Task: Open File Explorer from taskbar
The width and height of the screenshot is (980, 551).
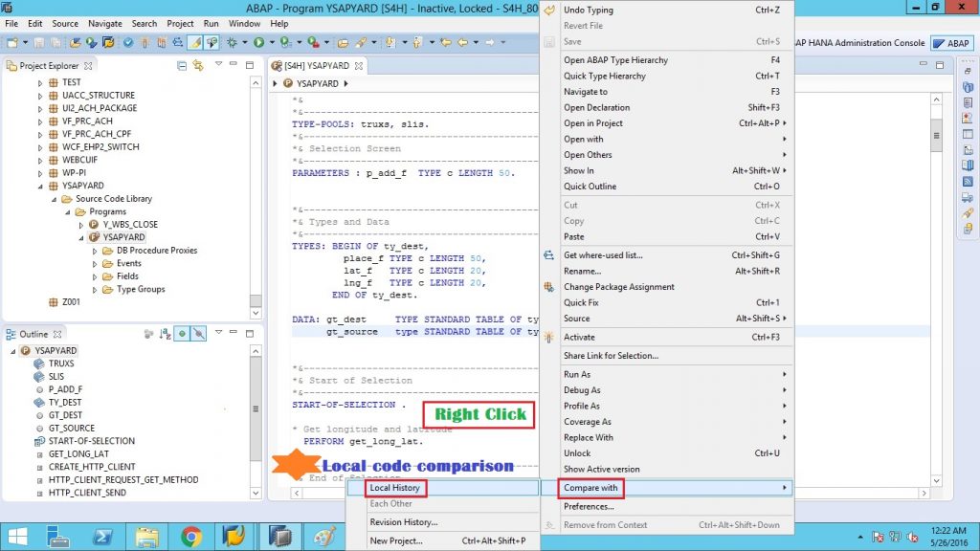Action: pyautogui.click(x=147, y=537)
